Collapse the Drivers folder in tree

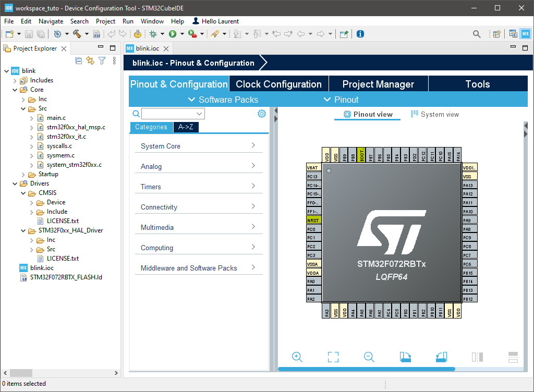tap(15, 183)
